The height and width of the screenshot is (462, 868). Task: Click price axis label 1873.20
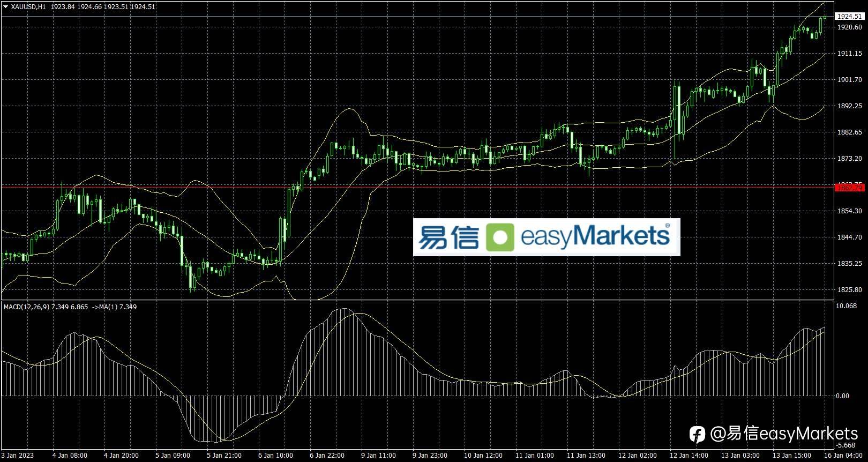[x=850, y=159]
